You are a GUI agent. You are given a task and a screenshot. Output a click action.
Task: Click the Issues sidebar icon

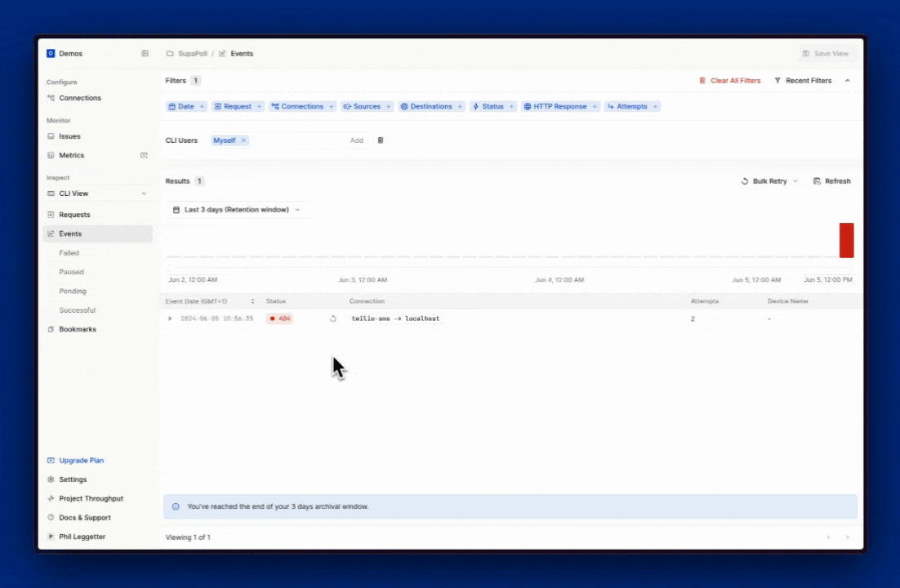[51, 136]
